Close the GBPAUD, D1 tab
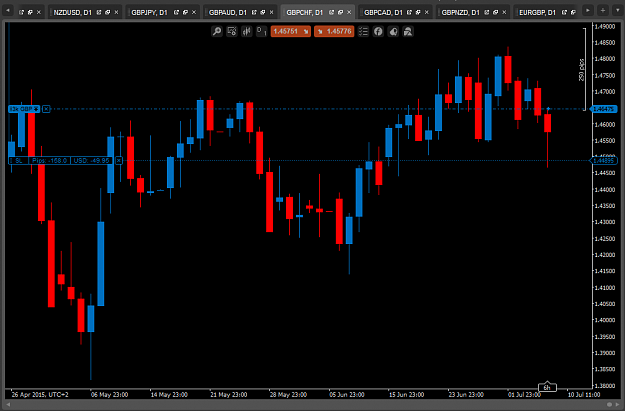 [271, 12]
